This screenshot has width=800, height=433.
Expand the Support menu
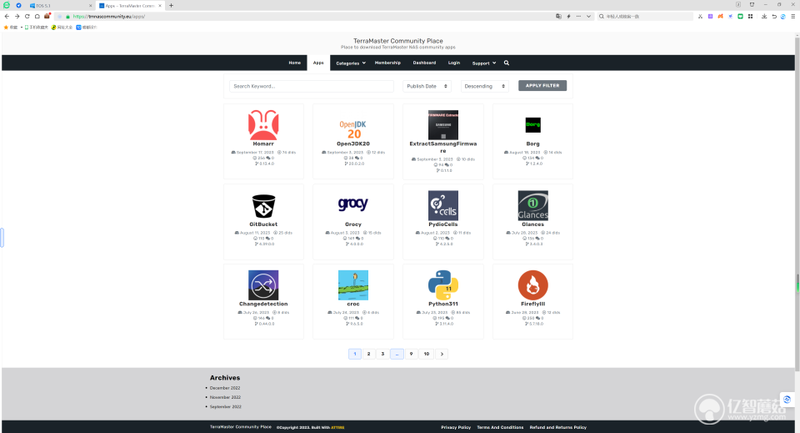[484, 63]
